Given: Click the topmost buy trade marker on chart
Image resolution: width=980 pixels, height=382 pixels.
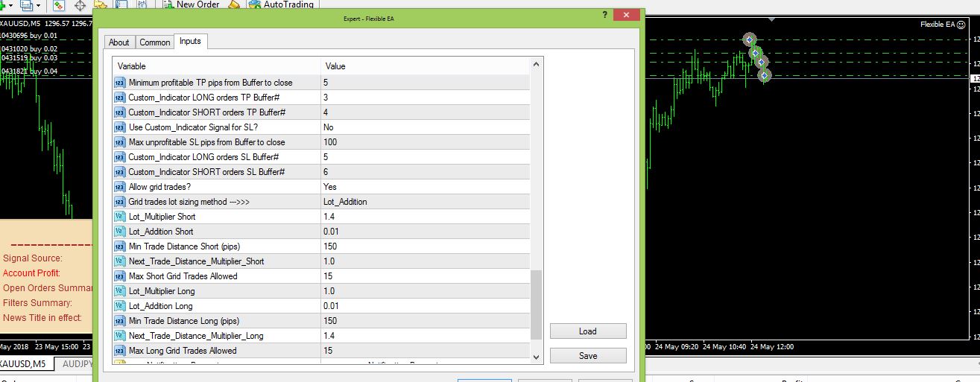Looking at the screenshot, I should tap(749, 39).
